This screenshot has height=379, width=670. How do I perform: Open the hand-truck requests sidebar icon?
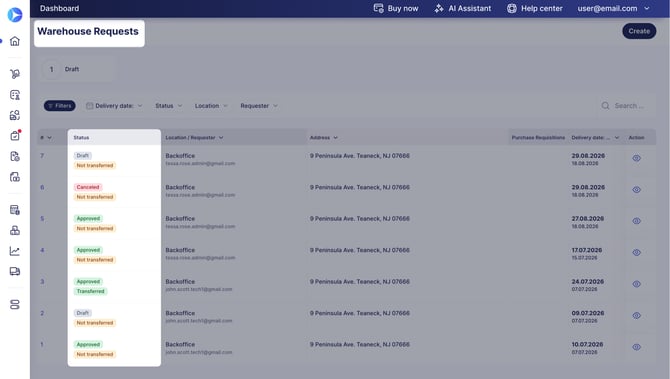(x=15, y=74)
